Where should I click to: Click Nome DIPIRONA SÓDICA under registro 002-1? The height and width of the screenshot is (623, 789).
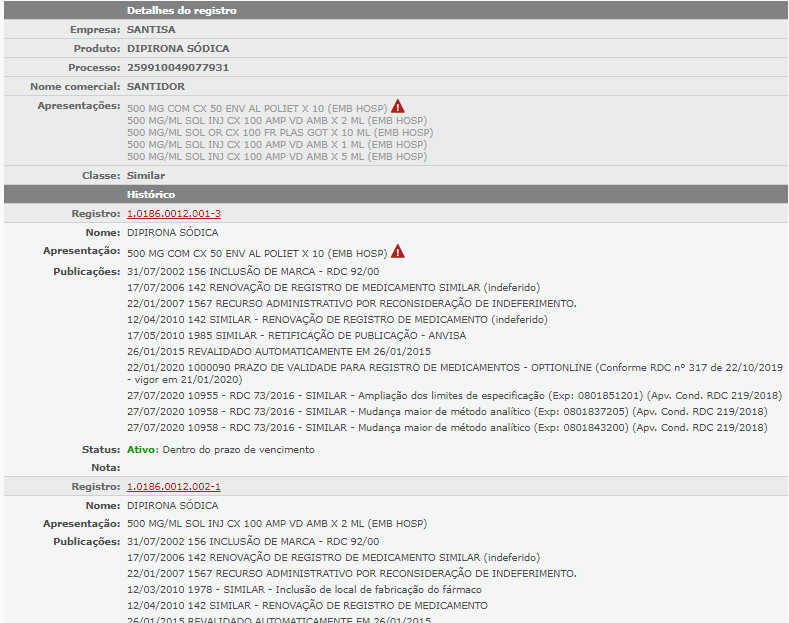[173, 506]
